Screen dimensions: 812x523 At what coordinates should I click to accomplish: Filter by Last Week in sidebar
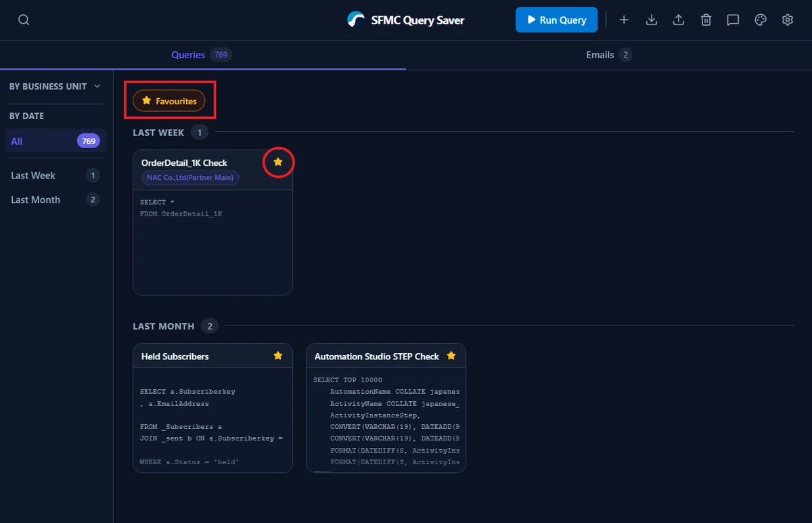point(55,175)
